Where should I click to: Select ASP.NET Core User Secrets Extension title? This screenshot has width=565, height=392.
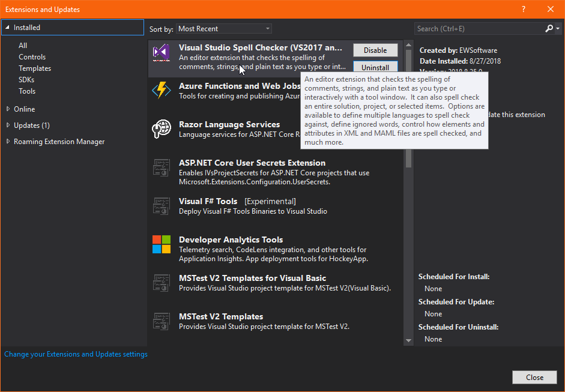[x=252, y=163]
